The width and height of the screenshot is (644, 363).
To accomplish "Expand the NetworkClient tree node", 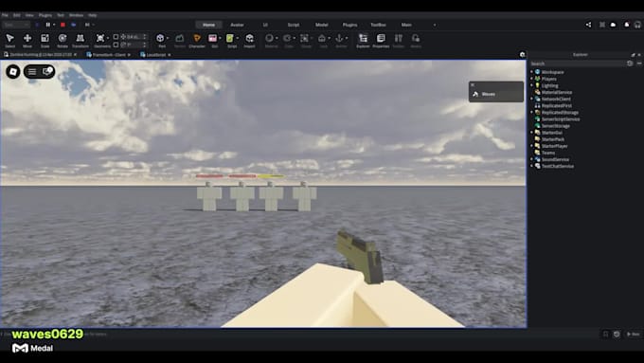I will (x=532, y=99).
